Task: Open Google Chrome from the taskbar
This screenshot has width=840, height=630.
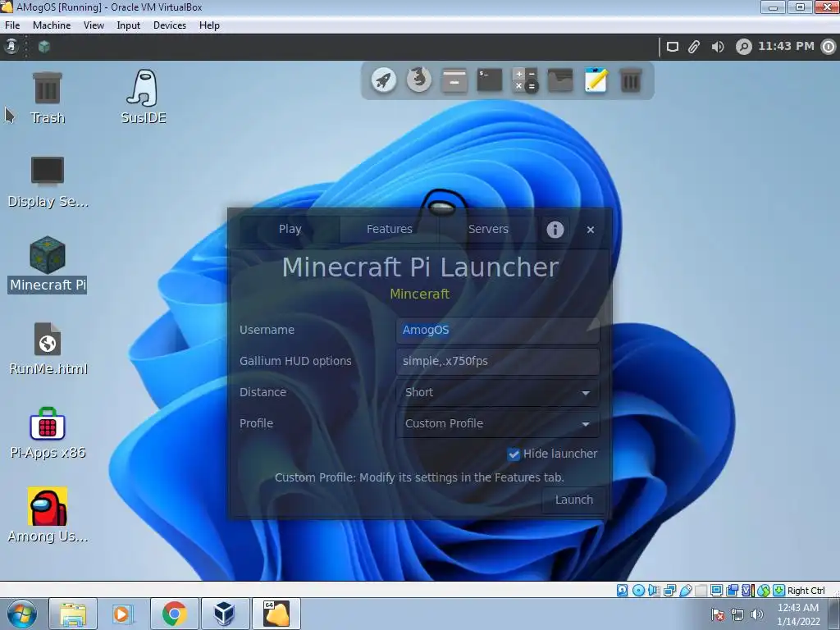Action: point(174,614)
